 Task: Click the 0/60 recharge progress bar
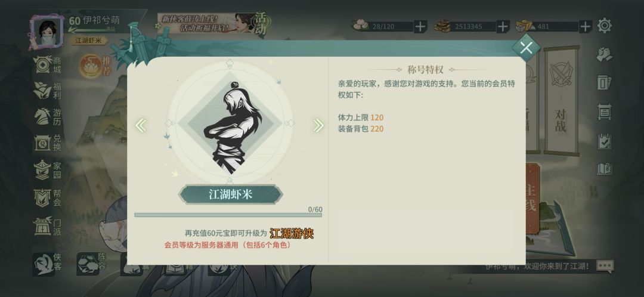point(228,215)
